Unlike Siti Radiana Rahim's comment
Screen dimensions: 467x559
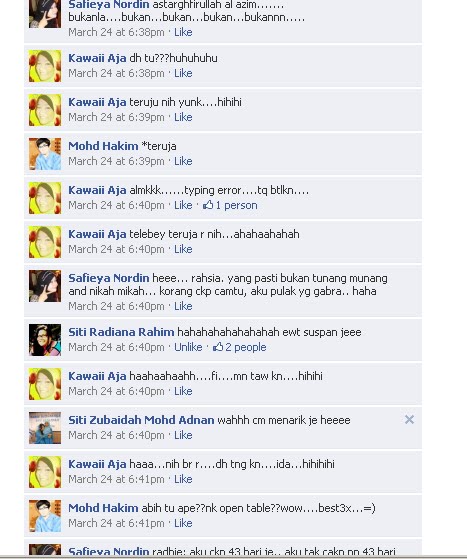(x=188, y=347)
